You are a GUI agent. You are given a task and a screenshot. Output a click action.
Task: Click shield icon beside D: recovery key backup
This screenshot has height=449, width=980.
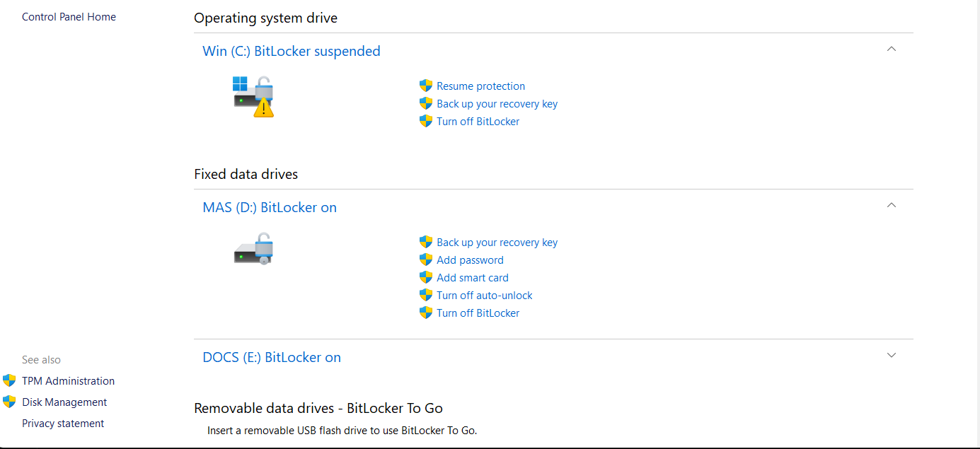[x=426, y=242]
